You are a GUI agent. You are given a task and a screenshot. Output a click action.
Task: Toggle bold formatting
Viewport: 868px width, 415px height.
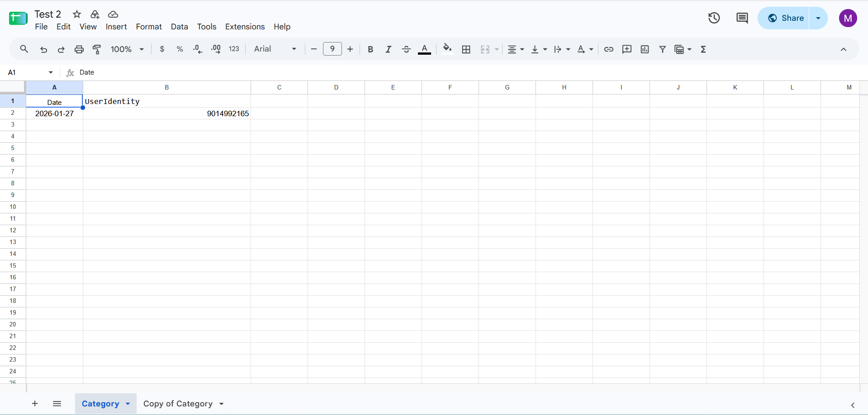pyautogui.click(x=370, y=49)
